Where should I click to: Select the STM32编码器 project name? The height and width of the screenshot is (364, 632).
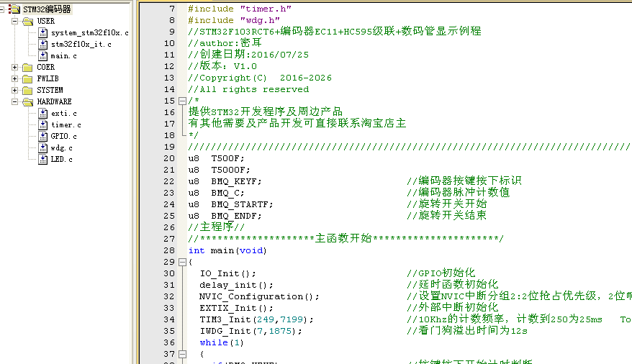pyautogui.click(x=47, y=9)
